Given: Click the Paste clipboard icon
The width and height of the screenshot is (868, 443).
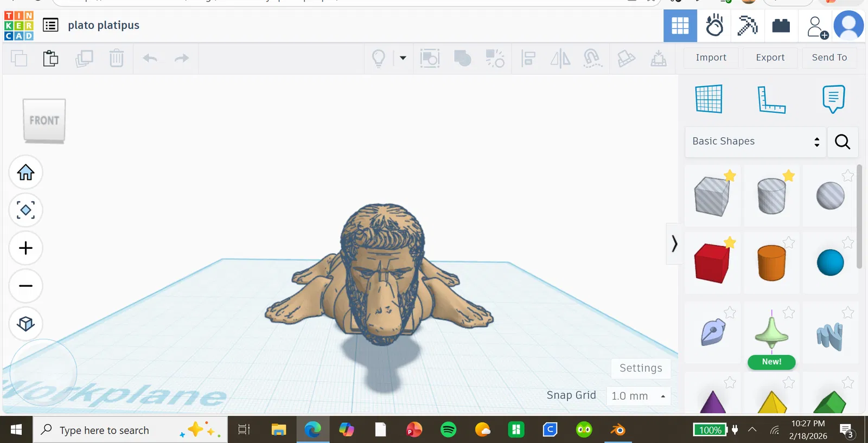Looking at the screenshot, I should [x=50, y=58].
